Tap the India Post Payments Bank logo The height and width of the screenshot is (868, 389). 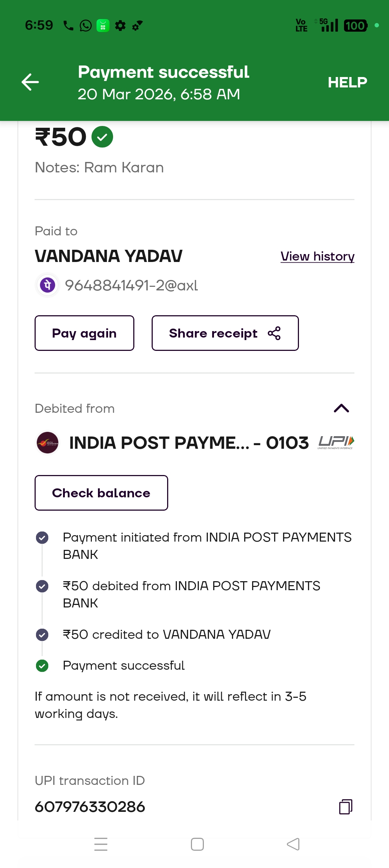tap(48, 443)
